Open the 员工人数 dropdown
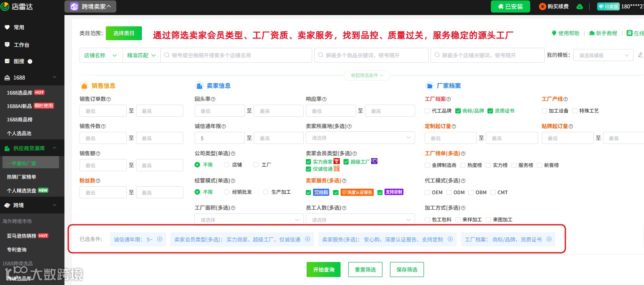The image size is (644, 285). click(x=360, y=219)
